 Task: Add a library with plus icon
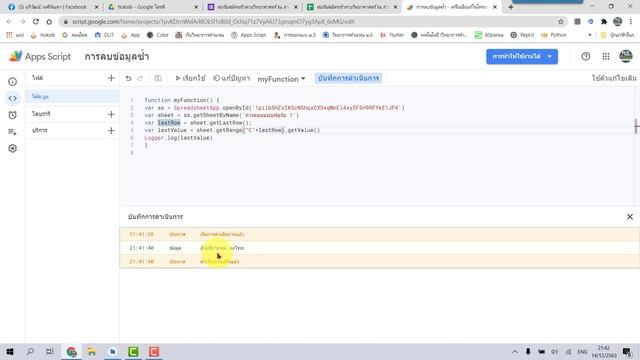[111, 114]
